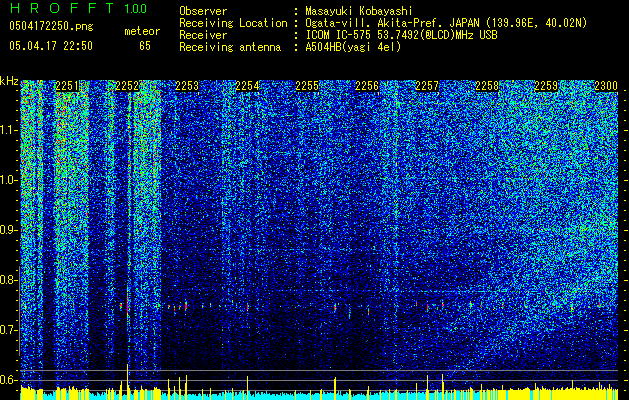Click the meteor count 65
The width and height of the screenshot is (629, 400).
pos(145,46)
